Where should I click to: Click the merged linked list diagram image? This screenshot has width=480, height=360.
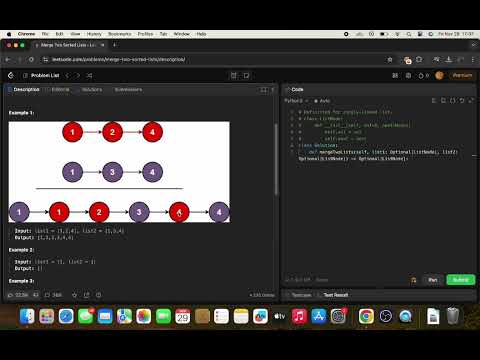pos(119,172)
